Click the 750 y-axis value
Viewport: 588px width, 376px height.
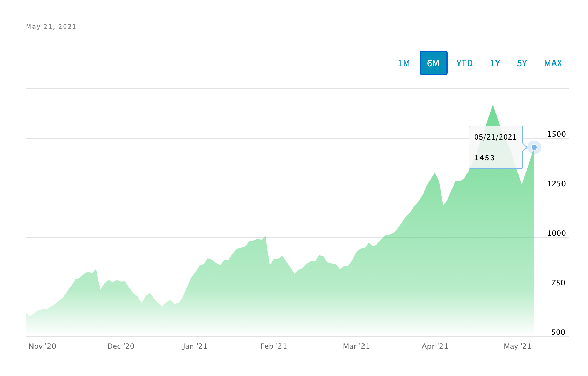click(558, 283)
